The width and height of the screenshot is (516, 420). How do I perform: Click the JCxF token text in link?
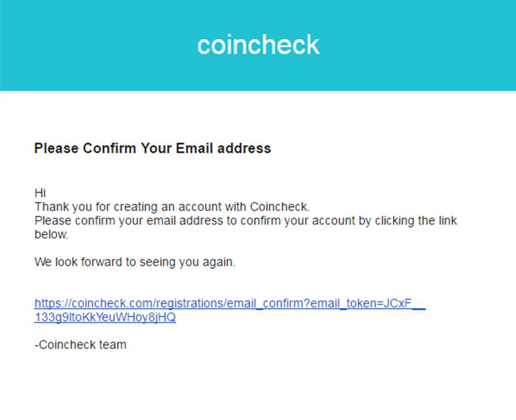pos(397,303)
